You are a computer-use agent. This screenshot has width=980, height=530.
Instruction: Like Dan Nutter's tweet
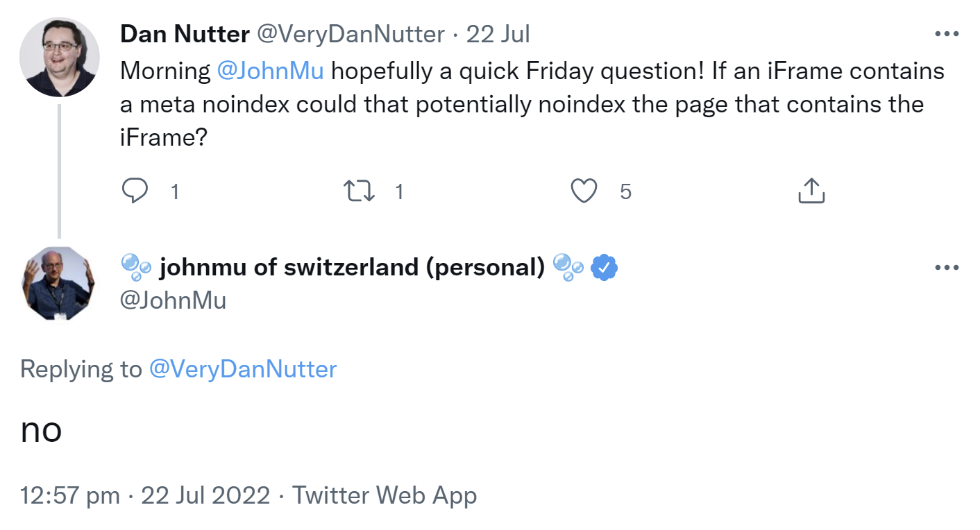click(585, 191)
